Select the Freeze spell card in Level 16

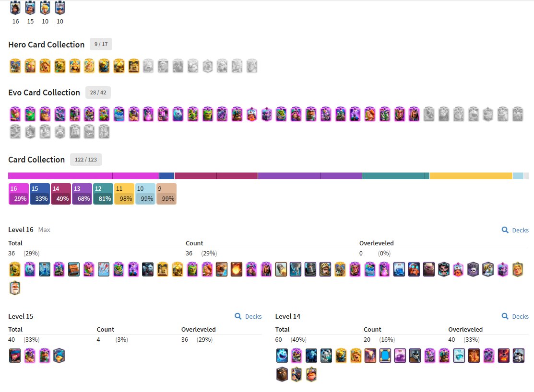click(x=399, y=269)
